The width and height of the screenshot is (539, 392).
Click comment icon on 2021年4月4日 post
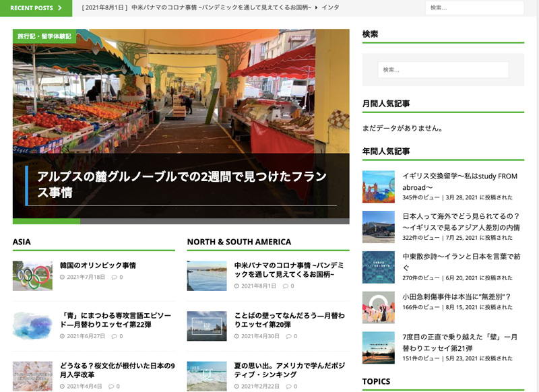(111, 386)
